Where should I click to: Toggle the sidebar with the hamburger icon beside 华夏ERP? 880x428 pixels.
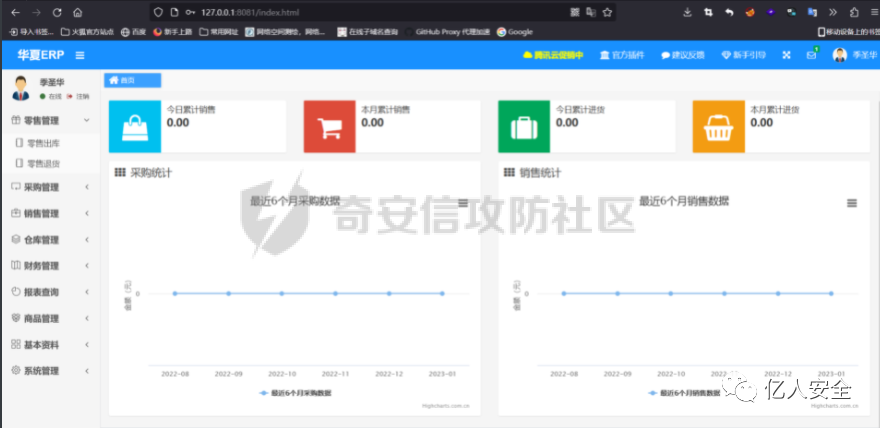(80, 55)
